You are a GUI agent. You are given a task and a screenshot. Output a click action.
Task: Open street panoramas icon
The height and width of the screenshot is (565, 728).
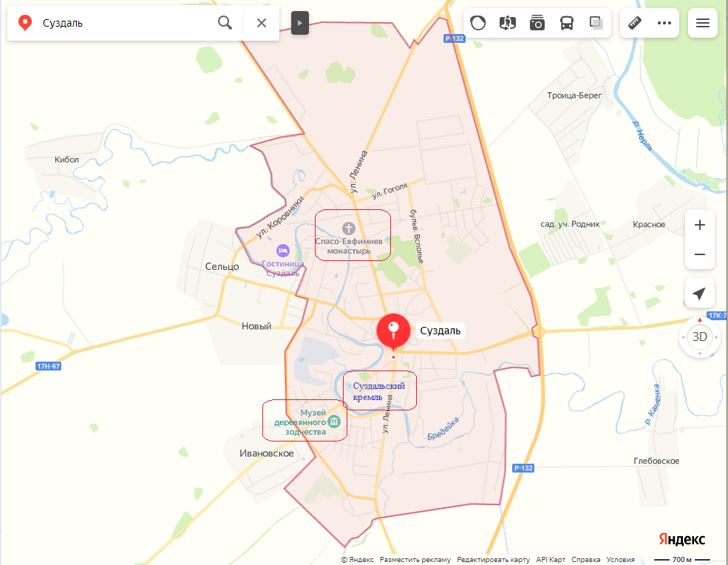coord(508,23)
